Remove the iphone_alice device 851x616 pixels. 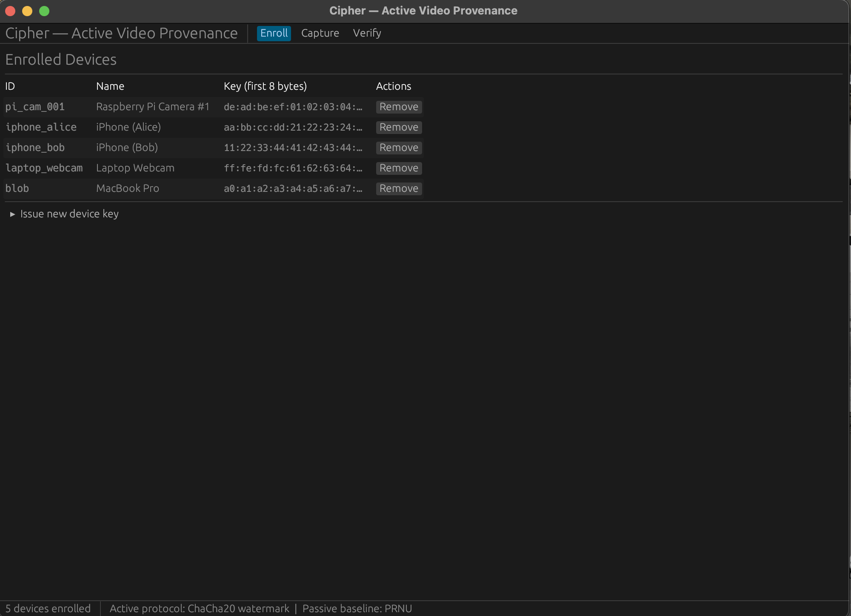[399, 127]
